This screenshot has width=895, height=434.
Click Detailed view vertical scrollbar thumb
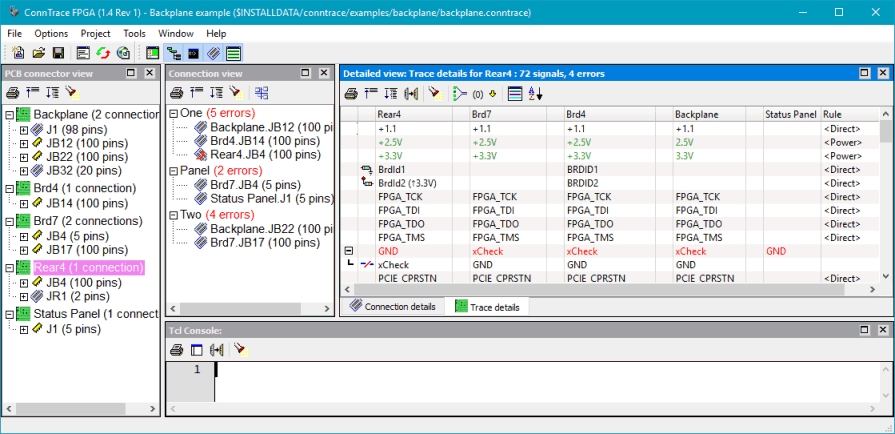pyautogui.click(x=885, y=132)
